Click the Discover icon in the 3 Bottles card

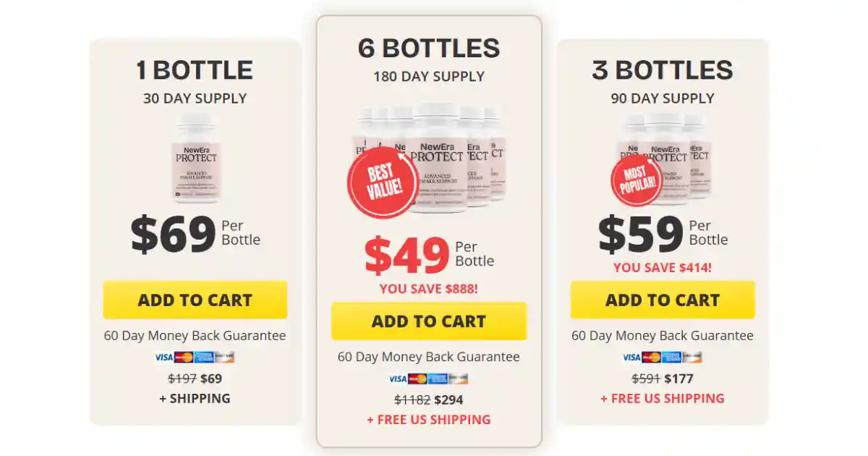(x=692, y=357)
